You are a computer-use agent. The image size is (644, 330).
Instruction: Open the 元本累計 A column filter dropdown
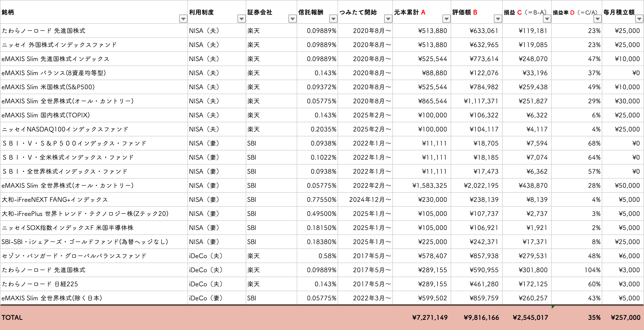pyautogui.click(x=447, y=19)
